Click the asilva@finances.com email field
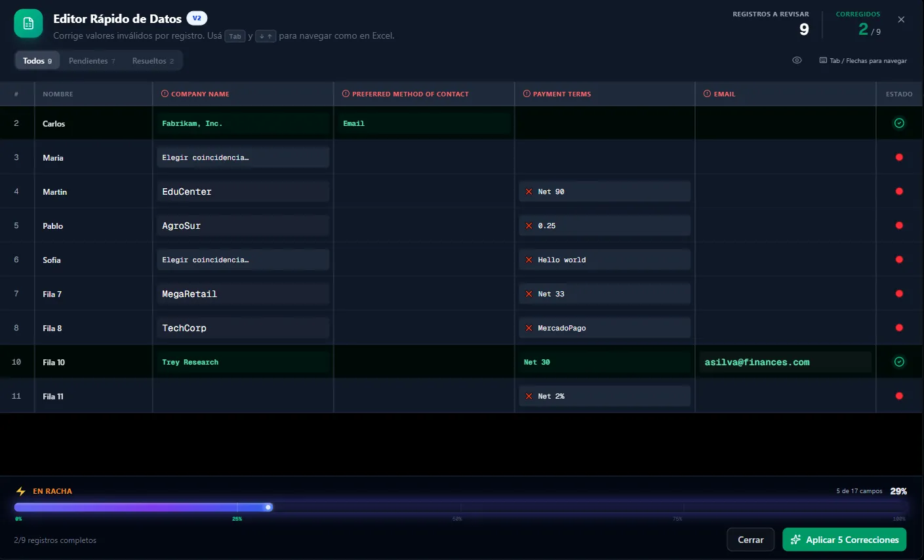The image size is (924, 560). 785,362
